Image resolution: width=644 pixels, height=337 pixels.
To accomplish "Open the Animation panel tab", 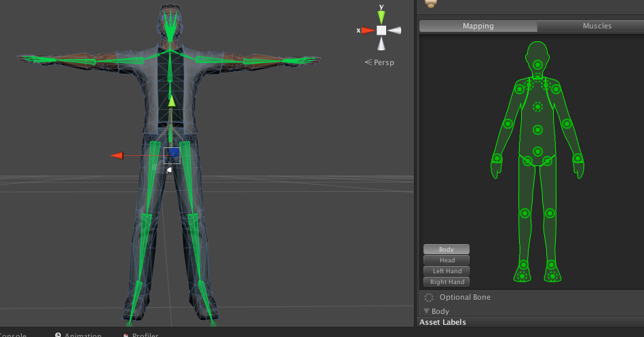I will tap(81, 335).
